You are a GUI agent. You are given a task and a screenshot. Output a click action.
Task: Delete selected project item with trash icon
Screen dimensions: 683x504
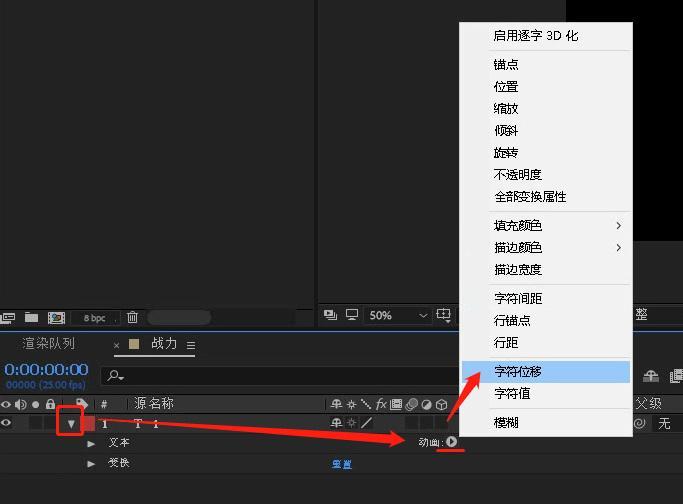coord(132,317)
